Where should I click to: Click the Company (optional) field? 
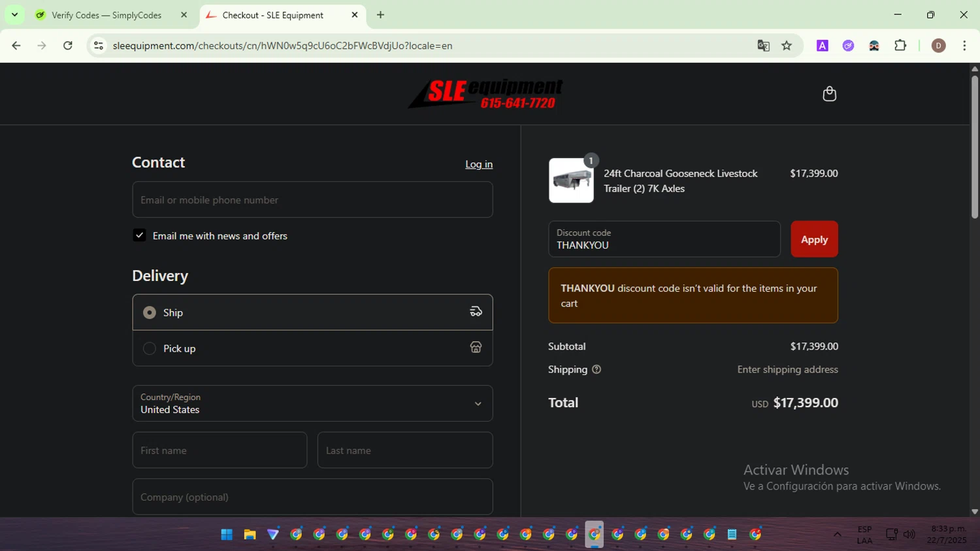pos(312,497)
